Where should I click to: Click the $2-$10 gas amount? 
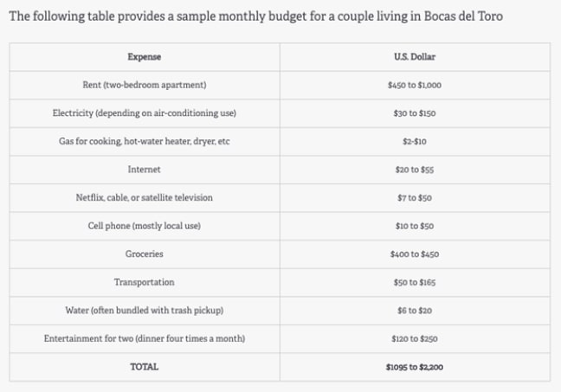tap(415, 142)
